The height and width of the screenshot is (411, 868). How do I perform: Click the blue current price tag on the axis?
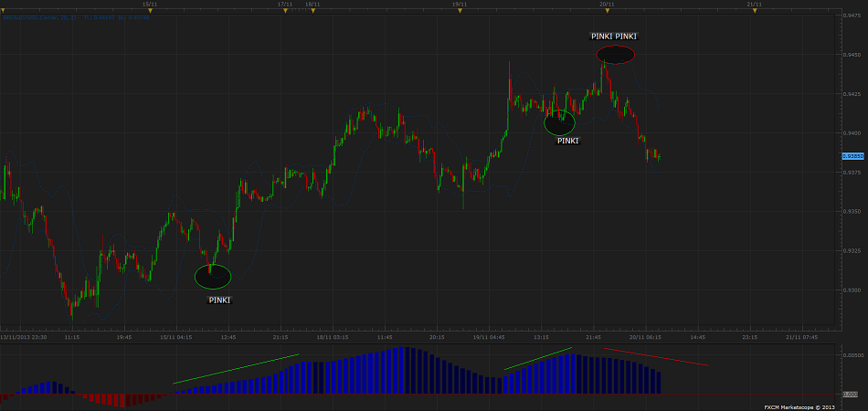pyautogui.click(x=852, y=157)
